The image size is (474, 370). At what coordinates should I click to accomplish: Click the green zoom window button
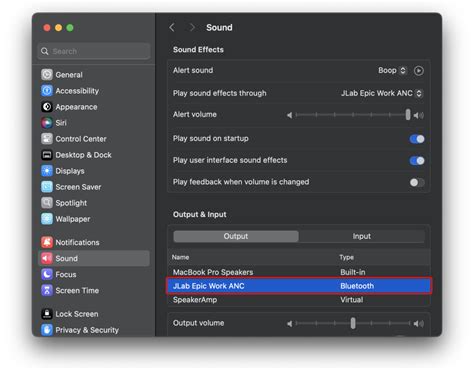click(70, 28)
